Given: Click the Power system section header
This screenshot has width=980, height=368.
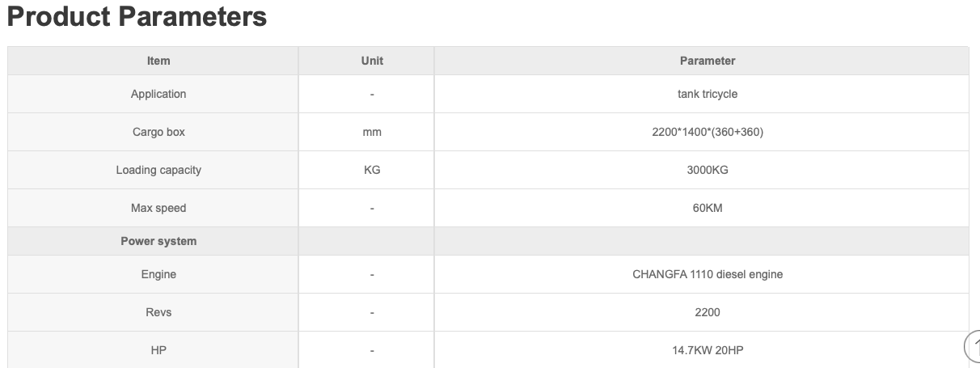Looking at the screenshot, I should click(x=158, y=241).
